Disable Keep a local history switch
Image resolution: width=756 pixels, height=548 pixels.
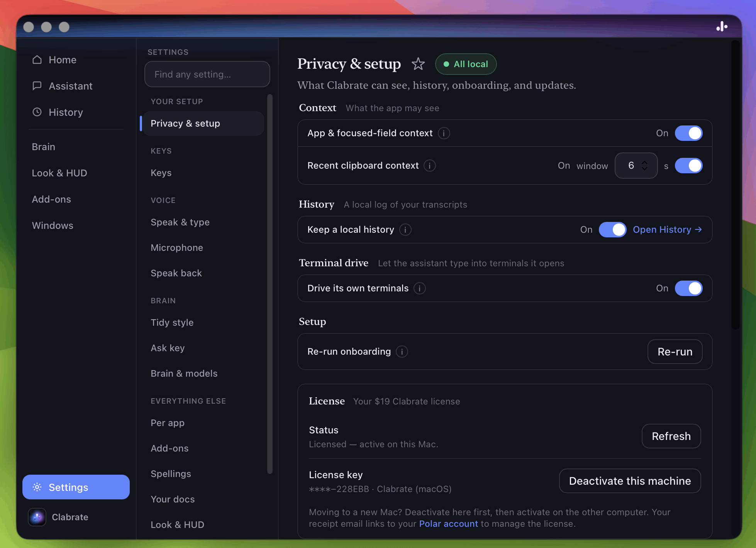pyautogui.click(x=612, y=230)
